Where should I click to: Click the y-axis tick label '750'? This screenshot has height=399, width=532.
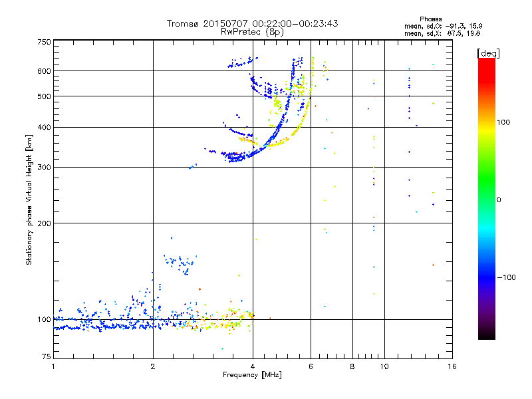(x=44, y=42)
